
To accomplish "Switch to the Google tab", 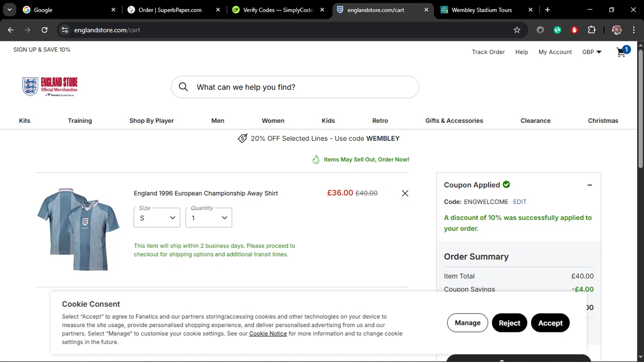I will tap(69, 9).
